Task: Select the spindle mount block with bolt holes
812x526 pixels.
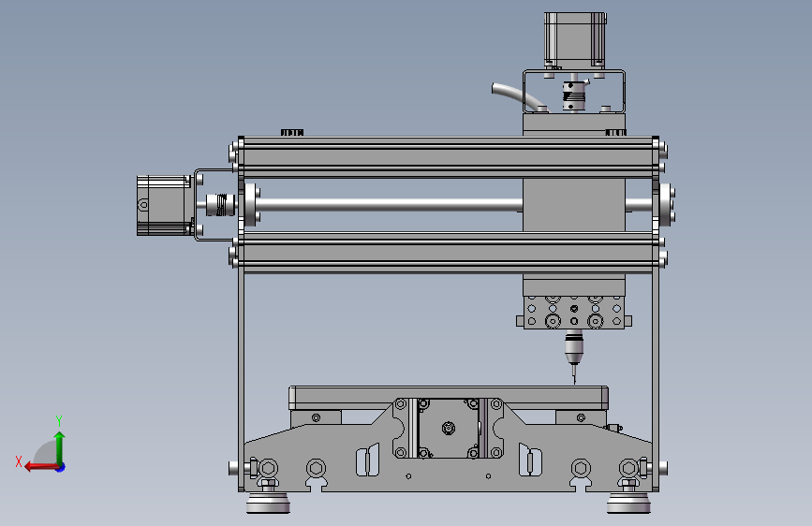Action: (574, 313)
